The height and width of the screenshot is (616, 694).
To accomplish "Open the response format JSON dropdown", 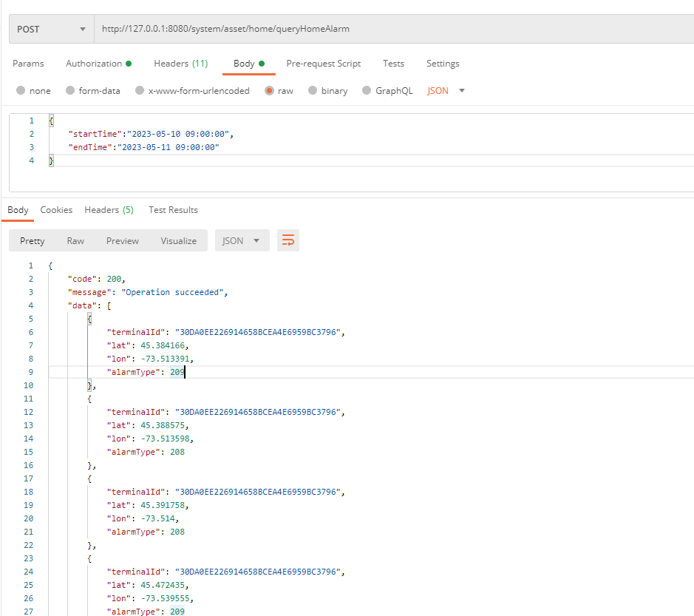I will (x=242, y=240).
